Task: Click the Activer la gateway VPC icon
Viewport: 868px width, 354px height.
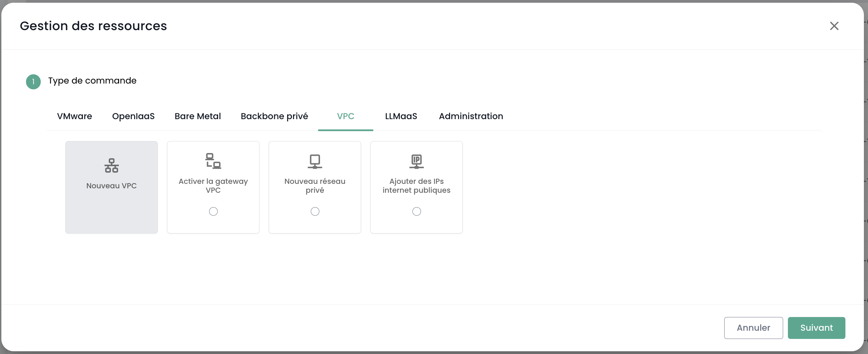Action: (213, 161)
